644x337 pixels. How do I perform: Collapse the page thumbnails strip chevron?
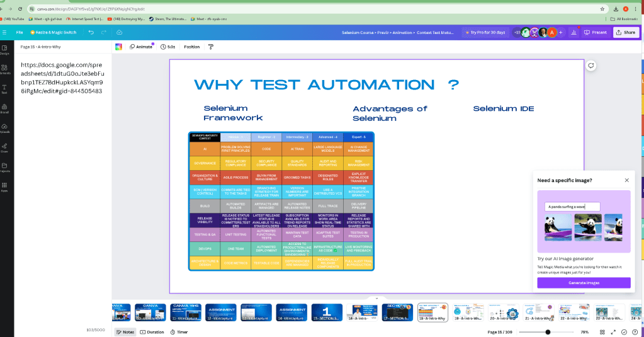pyautogui.click(x=376, y=299)
